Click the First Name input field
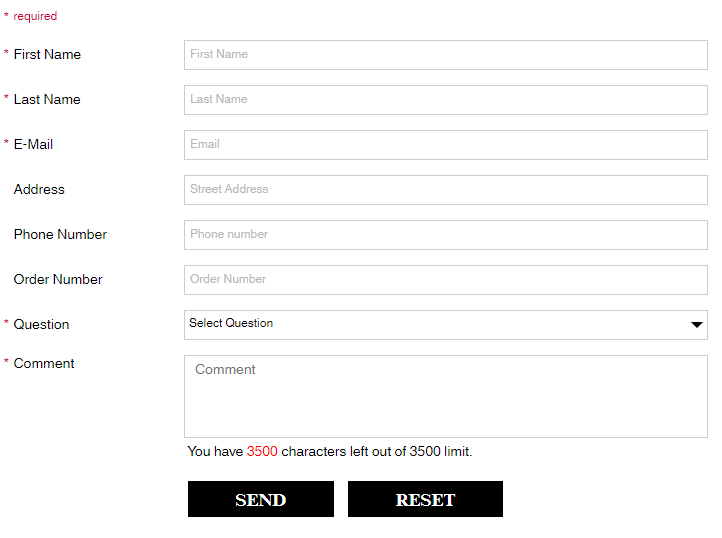 coord(446,55)
